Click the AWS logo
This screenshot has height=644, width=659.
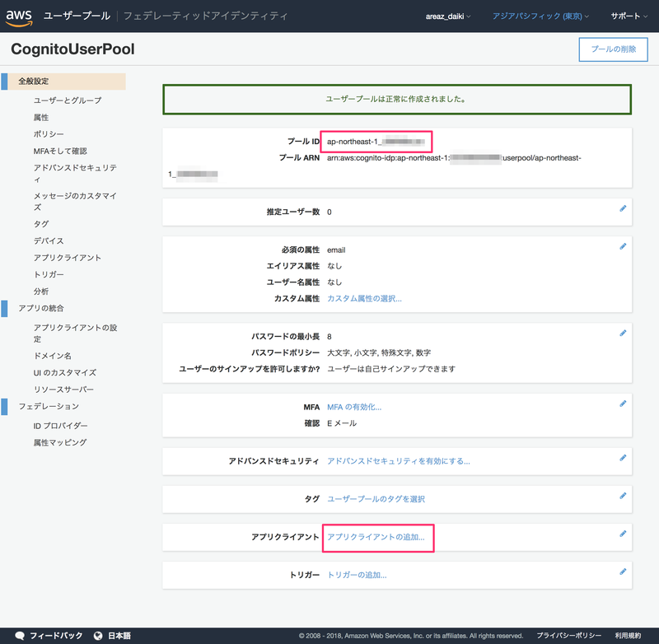(19, 17)
